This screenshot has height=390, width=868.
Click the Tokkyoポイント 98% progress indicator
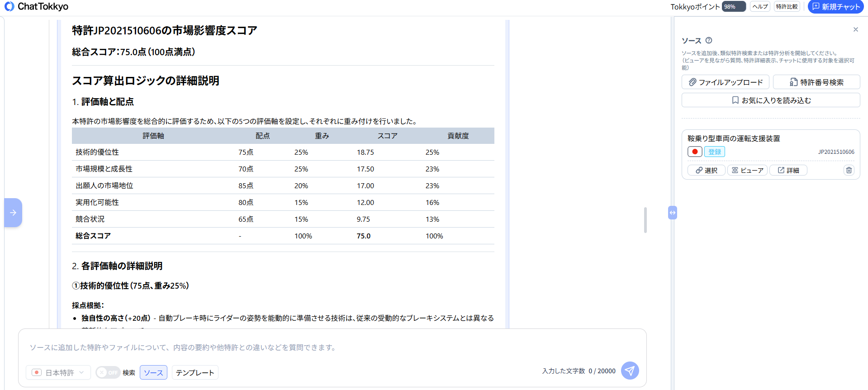[x=733, y=7]
